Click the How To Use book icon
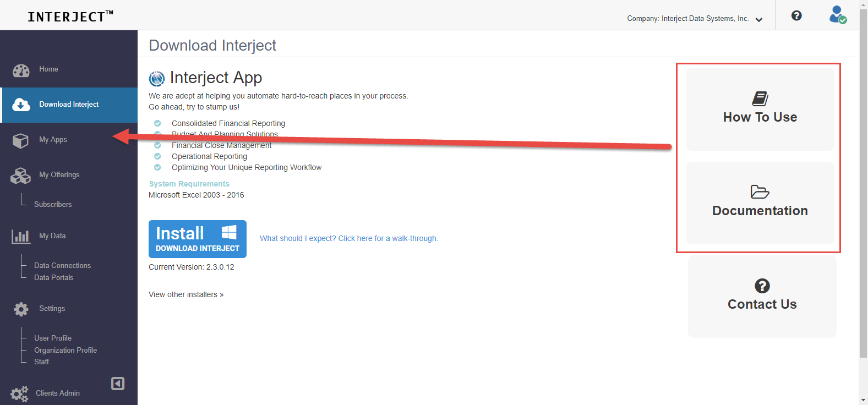Screen dimensions: 868x405 [x=760, y=98]
